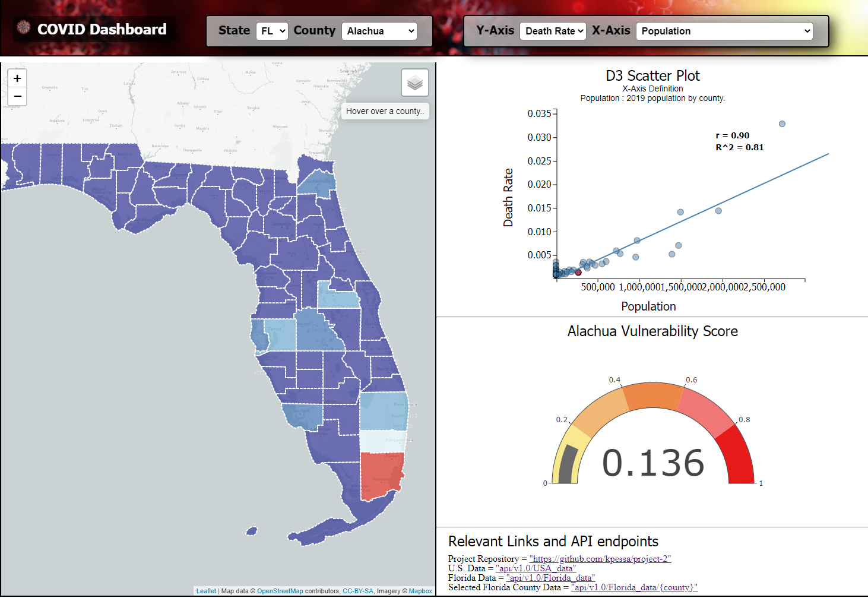The height and width of the screenshot is (598, 868).
Task: Select the red highlighted scatter plot point
Action: point(578,273)
